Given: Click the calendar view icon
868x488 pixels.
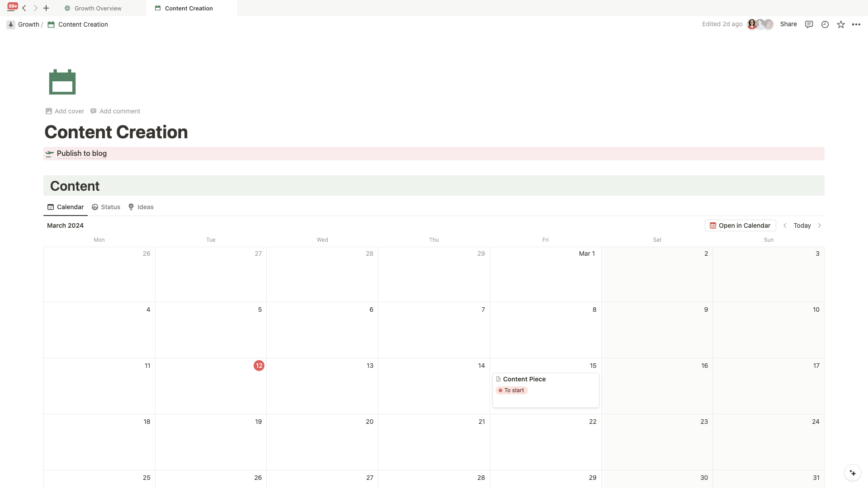Looking at the screenshot, I should point(50,207).
